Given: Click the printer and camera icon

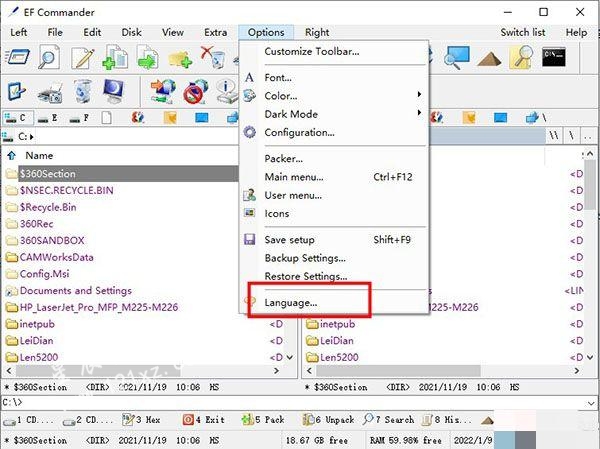Looking at the screenshot, I should [x=50, y=93].
